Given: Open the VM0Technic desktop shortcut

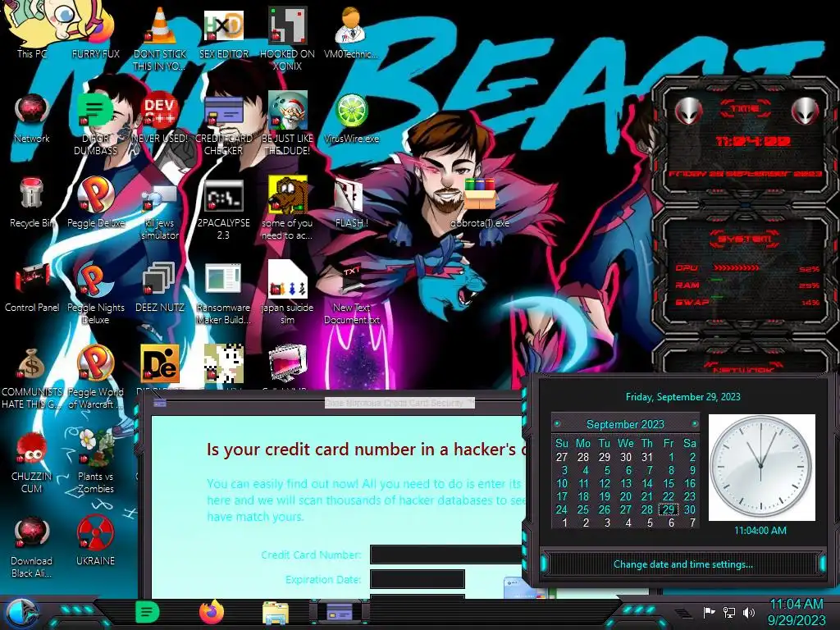Looking at the screenshot, I should 351,32.
